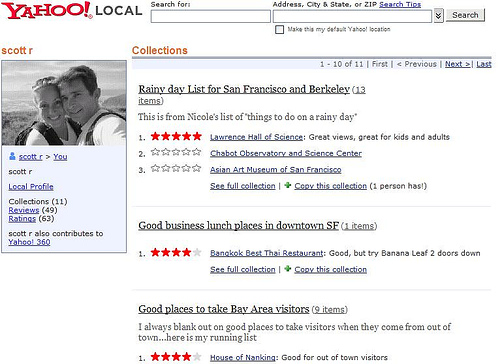This screenshot has height=364, width=500.
Task: Check Make this my default Yahoo! location
Action: tap(279, 29)
